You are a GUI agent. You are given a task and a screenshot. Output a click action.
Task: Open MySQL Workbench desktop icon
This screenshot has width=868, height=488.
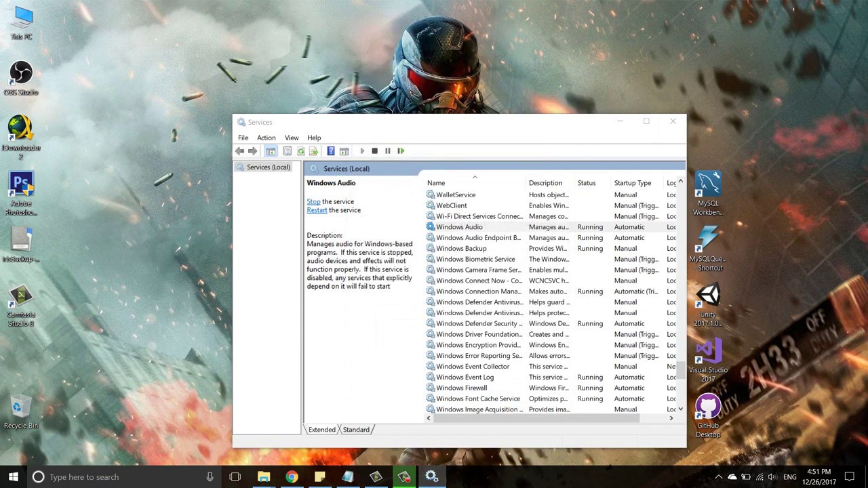coord(708,195)
